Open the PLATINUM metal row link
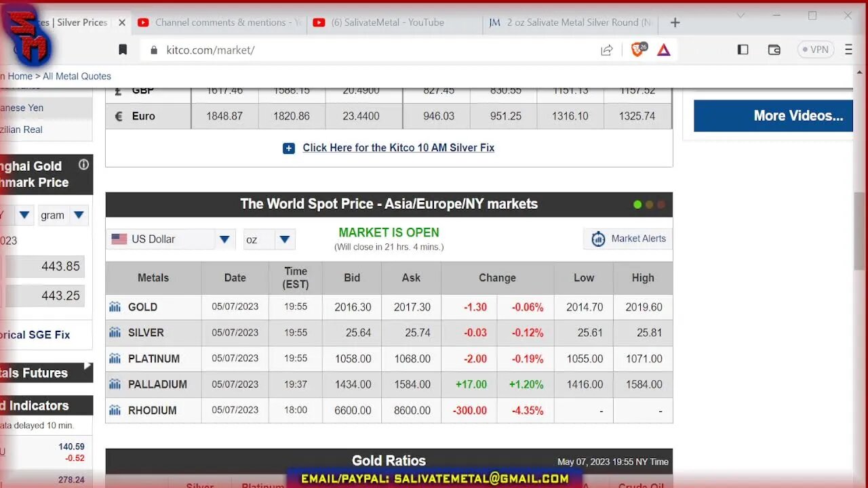 pos(154,359)
